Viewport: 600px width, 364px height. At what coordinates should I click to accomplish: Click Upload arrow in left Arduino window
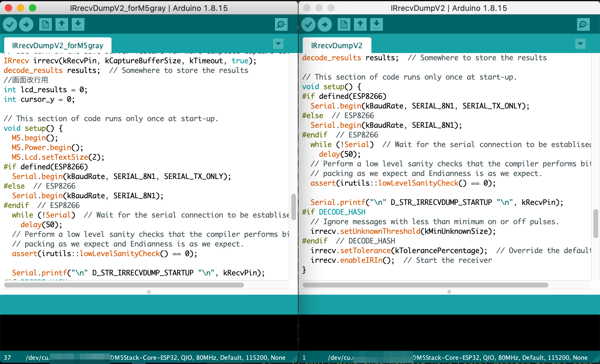point(26,24)
